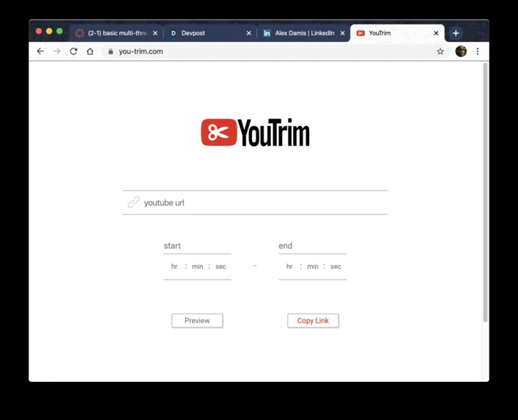
Task: Click the Copy Link button
Action: coord(313,320)
